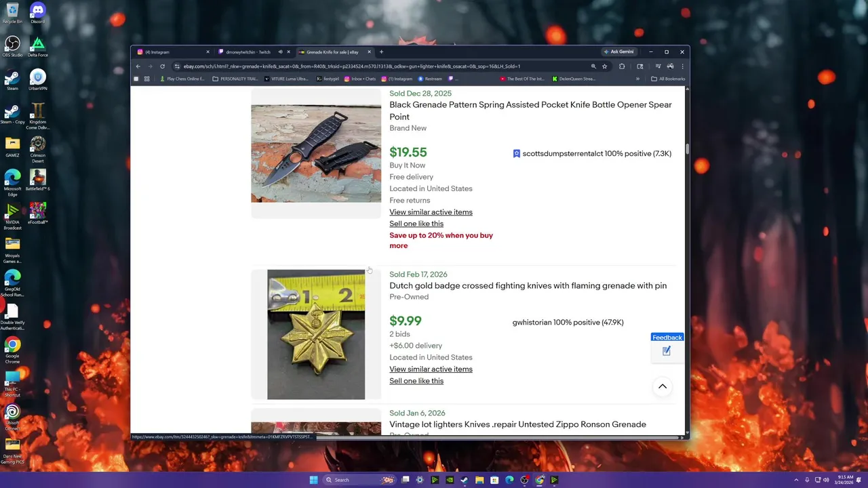868x488 pixels.
Task: Click Sell one like this under $19.55
Action: 416,224
